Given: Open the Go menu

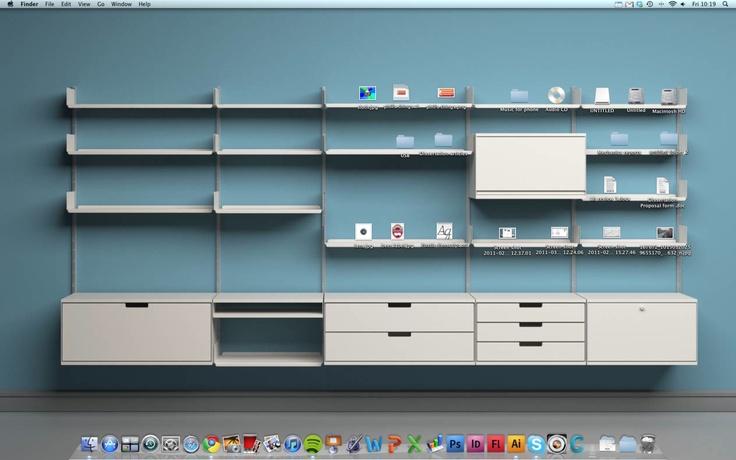Looking at the screenshot, I should point(100,4).
